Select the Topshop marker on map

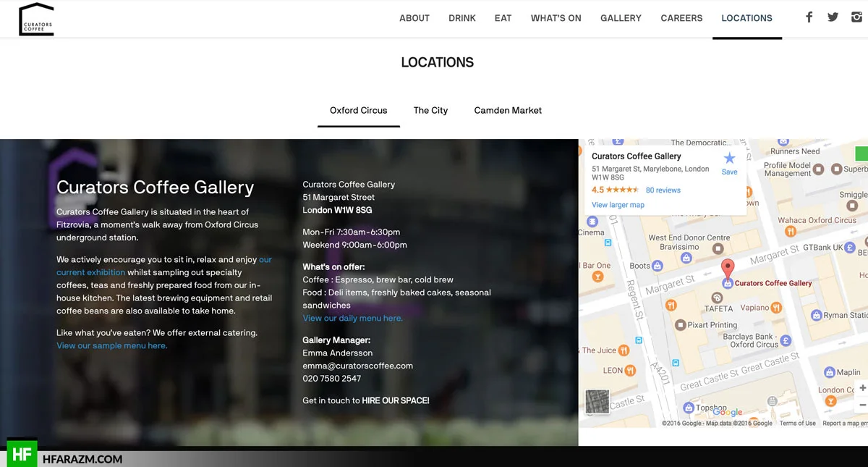689,408
